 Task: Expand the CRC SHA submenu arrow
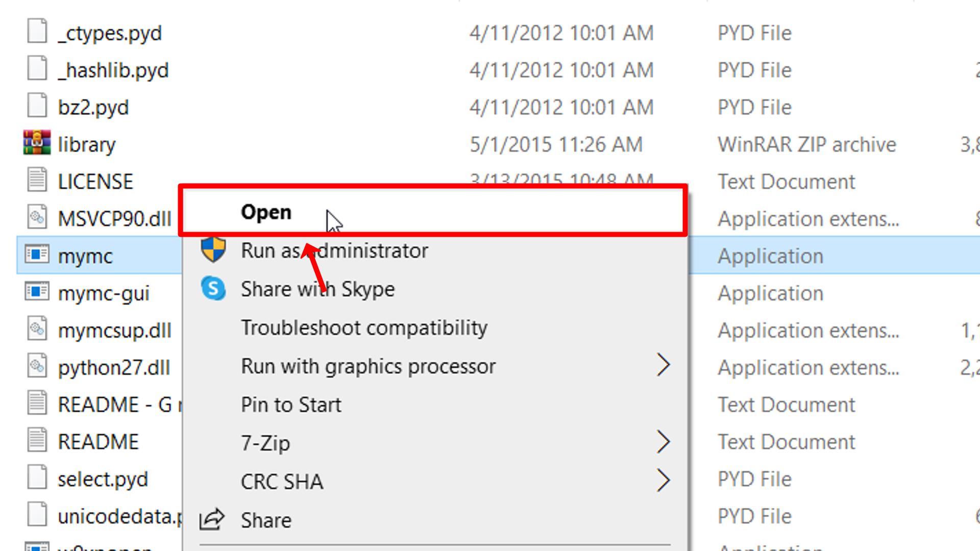coord(663,481)
